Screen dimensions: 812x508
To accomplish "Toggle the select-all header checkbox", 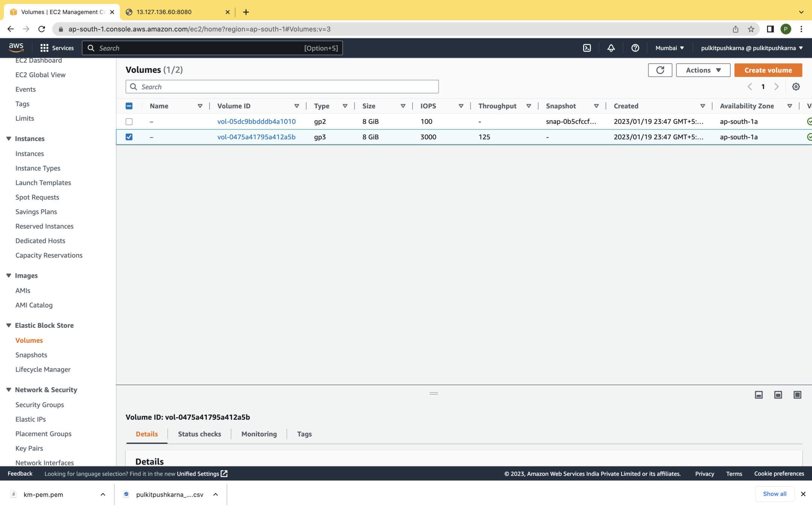I will point(129,106).
